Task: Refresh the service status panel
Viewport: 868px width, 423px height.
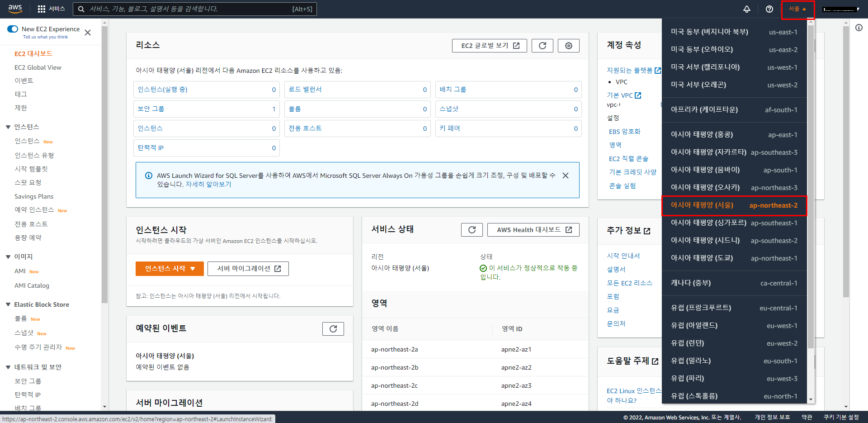Action: 472,230
